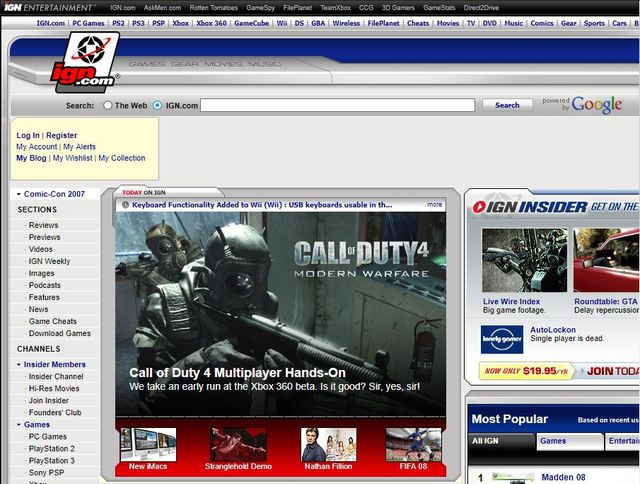This screenshot has width=640, height=484.
Task: Click the Log In link
Action: pyautogui.click(x=28, y=135)
